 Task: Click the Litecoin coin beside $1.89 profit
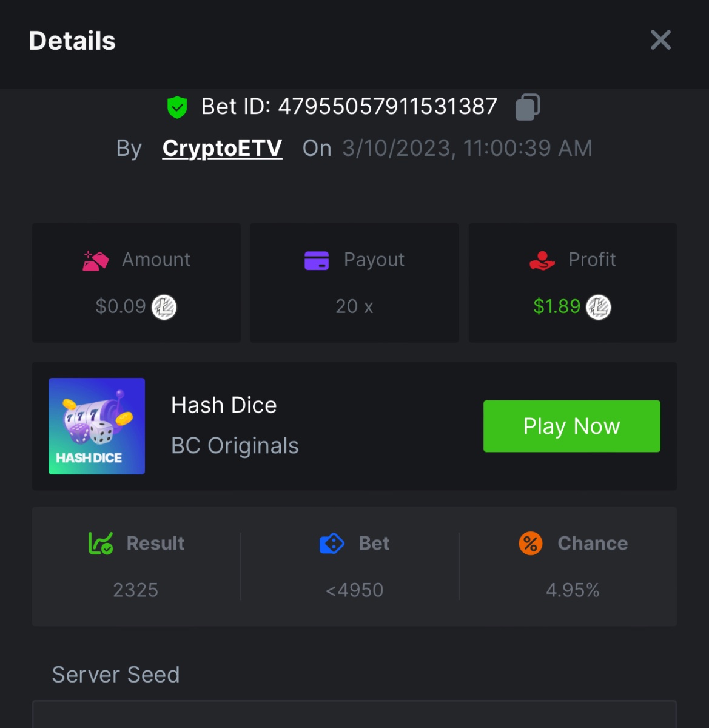[x=599, y=307]
